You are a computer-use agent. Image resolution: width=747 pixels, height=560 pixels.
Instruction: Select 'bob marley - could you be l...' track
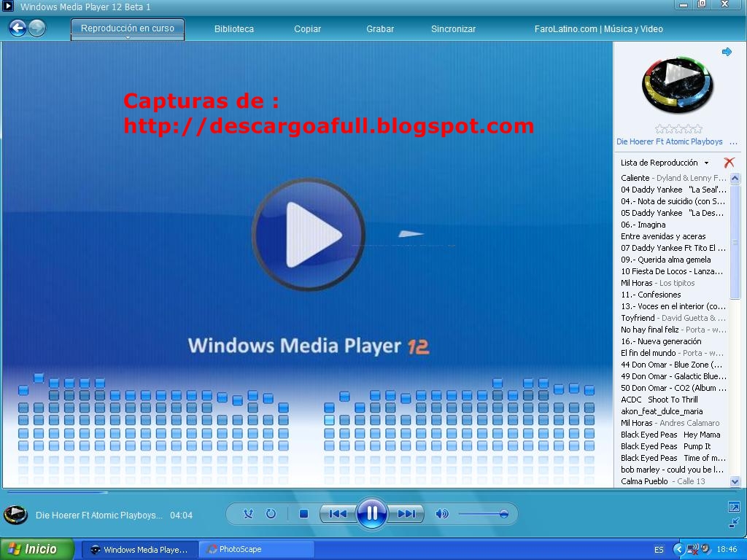click(673, 470)
